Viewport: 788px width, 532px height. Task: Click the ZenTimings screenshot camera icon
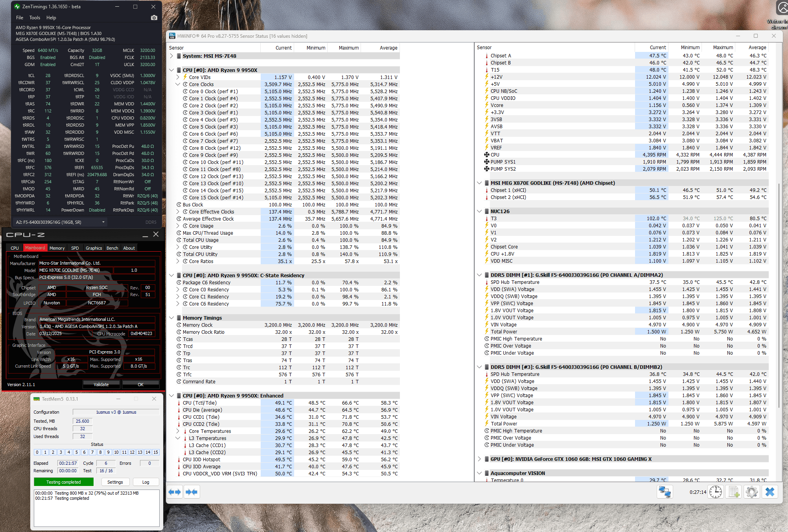154,18
